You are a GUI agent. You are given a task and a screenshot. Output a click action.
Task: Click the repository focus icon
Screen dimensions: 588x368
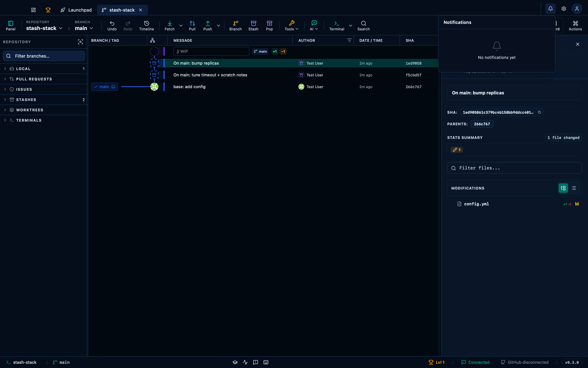(x=80, y=42)
